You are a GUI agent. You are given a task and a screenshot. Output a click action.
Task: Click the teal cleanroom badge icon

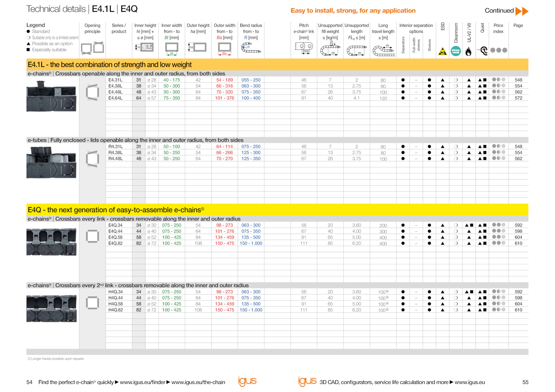pos(456,51)
